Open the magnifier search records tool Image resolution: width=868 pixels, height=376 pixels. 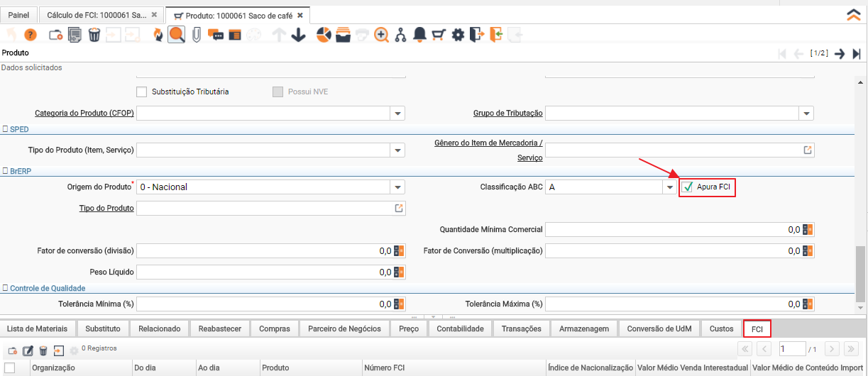coord(177,35)
